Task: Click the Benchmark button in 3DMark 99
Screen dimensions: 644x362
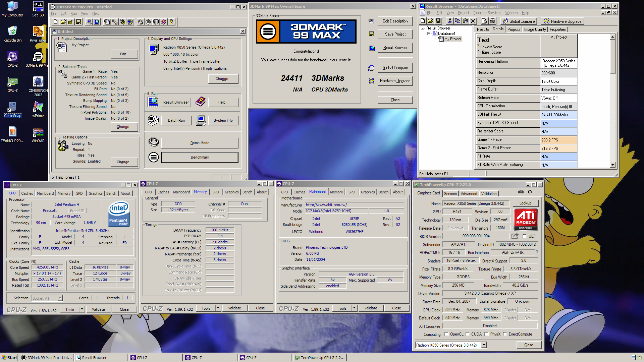Action: [x=200, y=157]
